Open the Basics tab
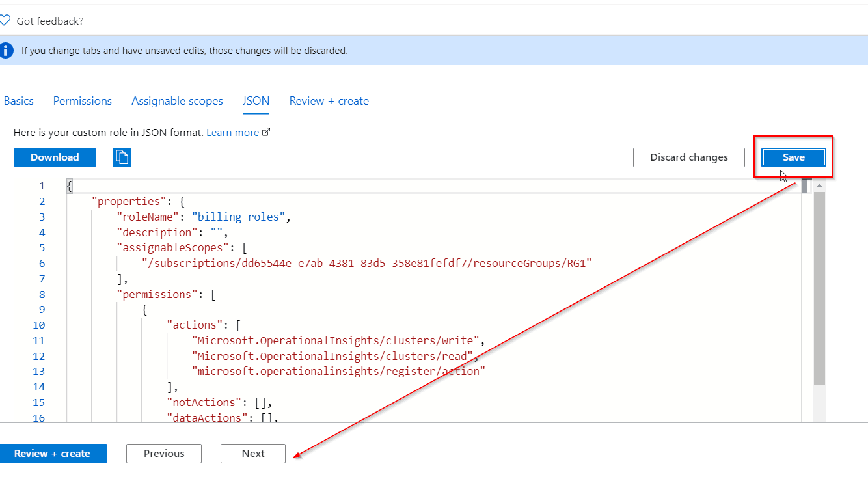Image resolution: width=868 pixels, height=479 pixels. (x=19, y=101)
